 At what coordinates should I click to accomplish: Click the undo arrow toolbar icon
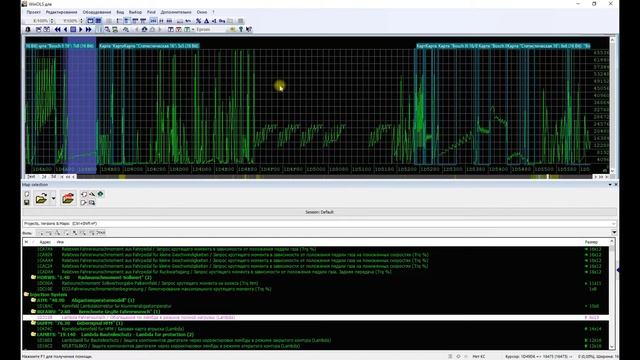[188, 21]
